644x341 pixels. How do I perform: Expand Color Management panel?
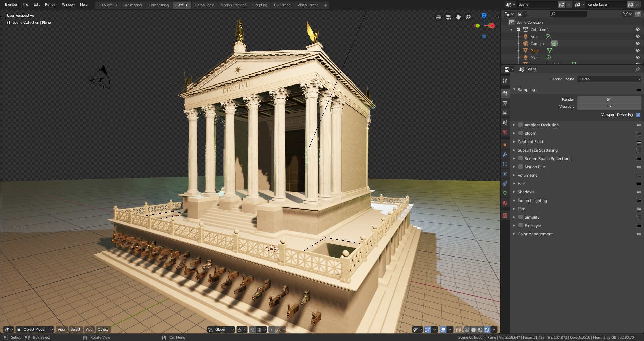click(x=535, y=234)
